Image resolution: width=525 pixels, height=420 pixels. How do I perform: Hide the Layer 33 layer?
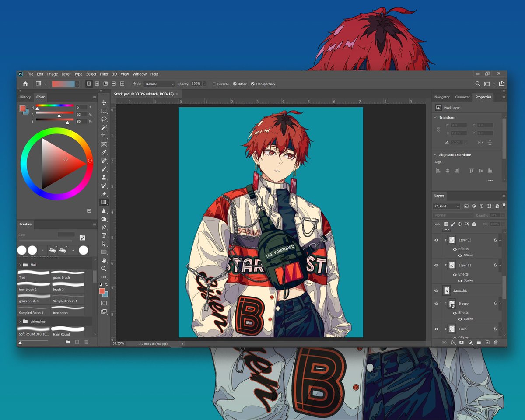pyautogui.click(x=436, y=240)
